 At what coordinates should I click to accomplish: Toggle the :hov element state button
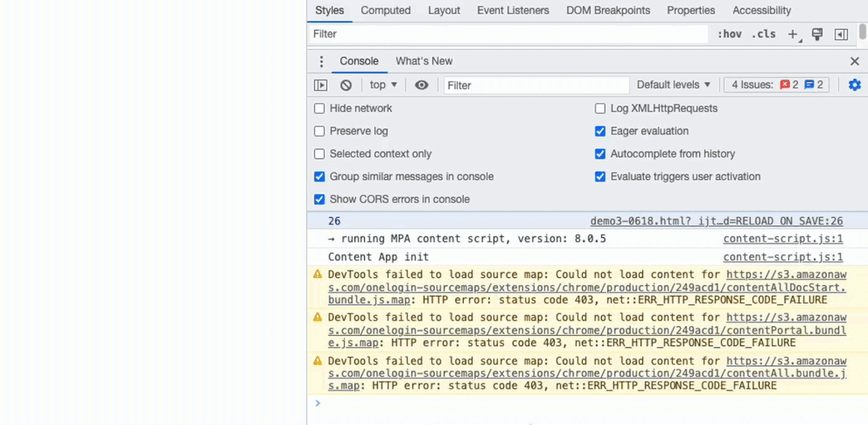(729, 35)
